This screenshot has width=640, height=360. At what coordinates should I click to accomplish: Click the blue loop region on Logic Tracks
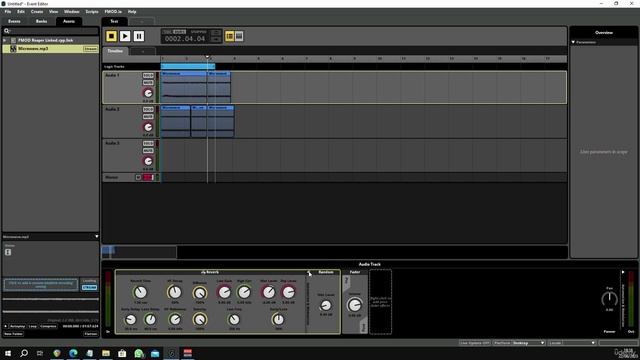point(188,66)
